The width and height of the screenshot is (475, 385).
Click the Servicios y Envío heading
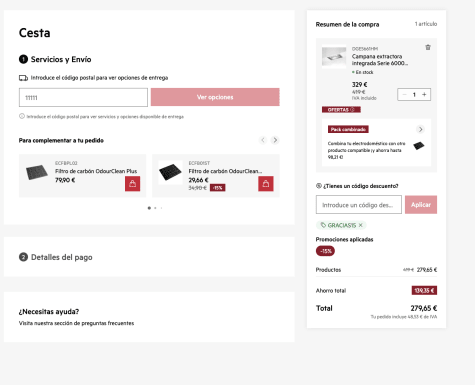pos(61,59)
